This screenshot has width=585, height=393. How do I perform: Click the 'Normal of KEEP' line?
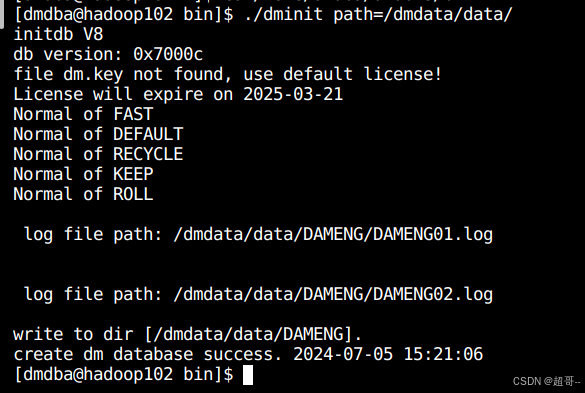click(x=83, y=174)
